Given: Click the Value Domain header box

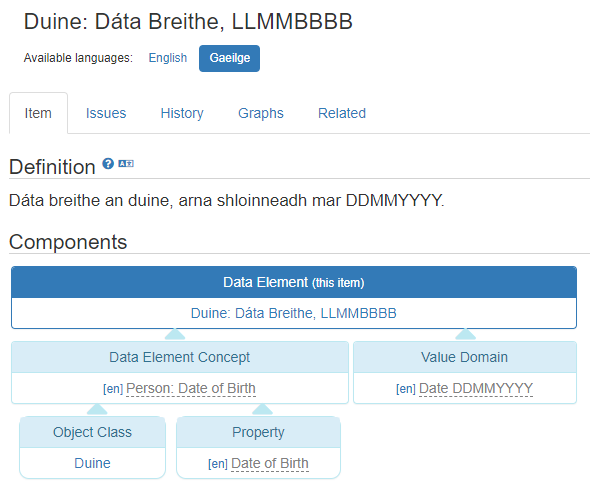Looking at the screenshot, I should [x=465, y=357].
